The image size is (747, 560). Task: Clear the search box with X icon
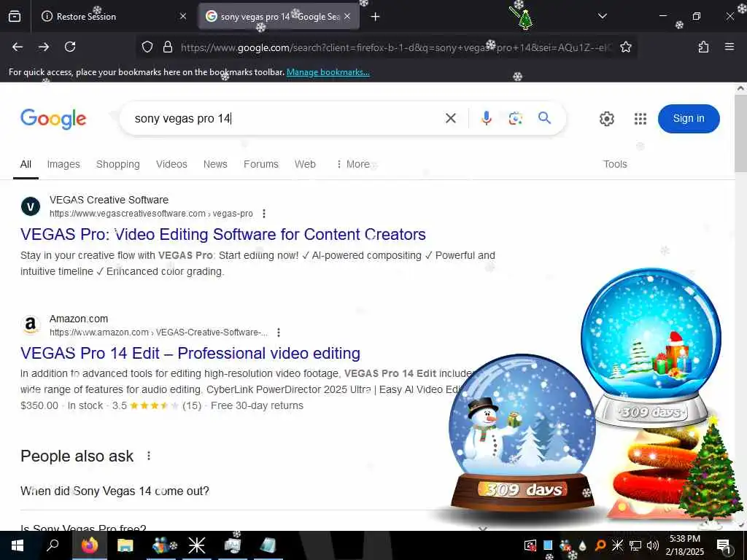point(450,118)
